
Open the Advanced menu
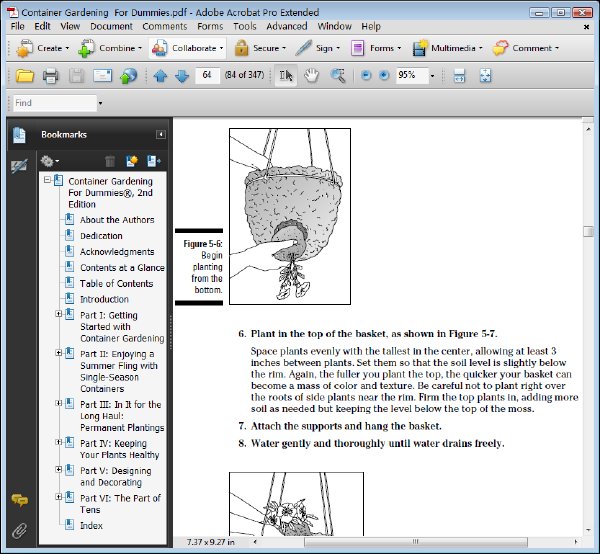[287, 26]
